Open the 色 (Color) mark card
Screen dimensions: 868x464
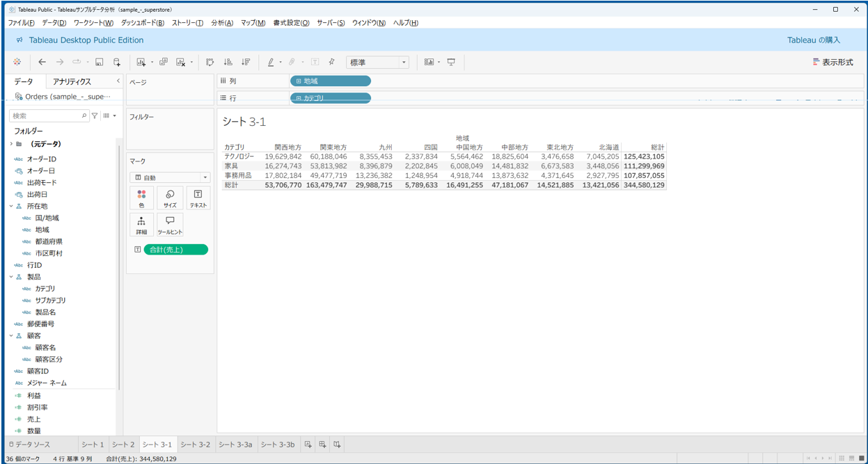coord(141,198)
